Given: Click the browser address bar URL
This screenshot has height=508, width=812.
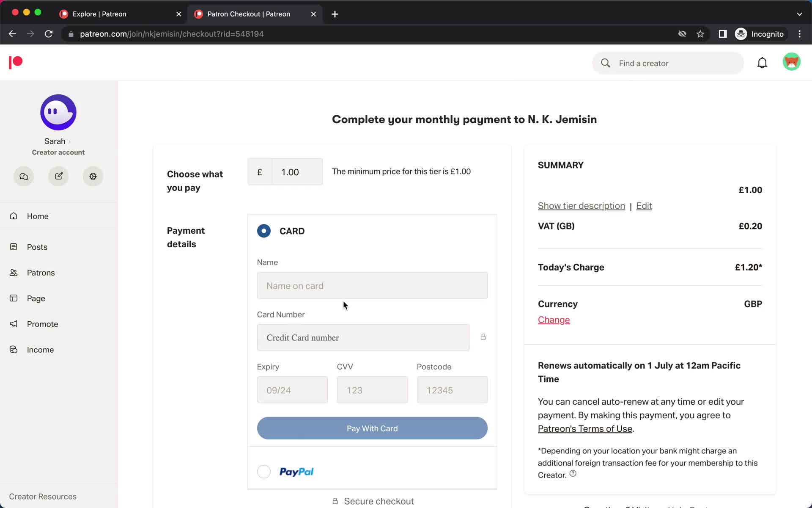Looking at the screenshot, I should click(x=172, y=34).
